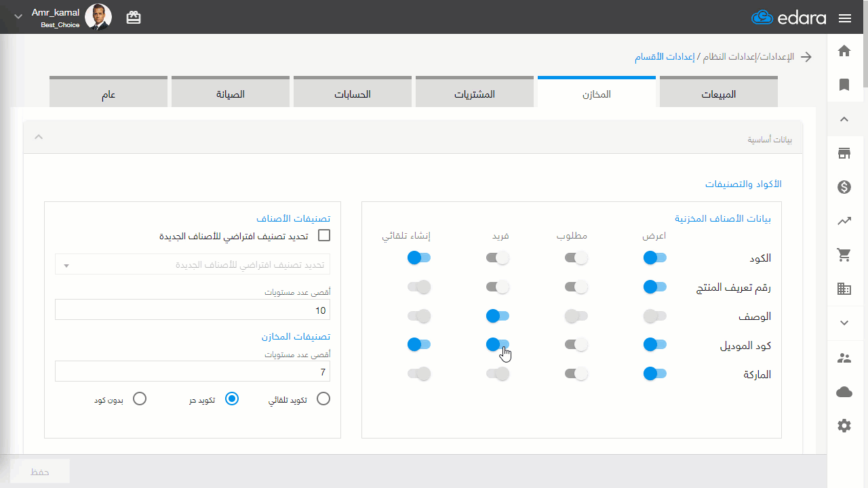Open the hamburger main menu
The height and width of the screenshot is (488, 868).
click(845, 18)
